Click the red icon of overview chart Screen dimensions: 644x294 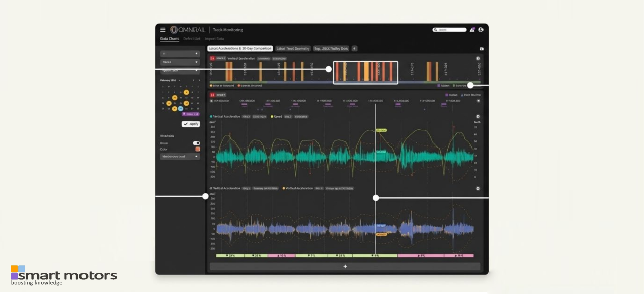[x=212, y=59]
